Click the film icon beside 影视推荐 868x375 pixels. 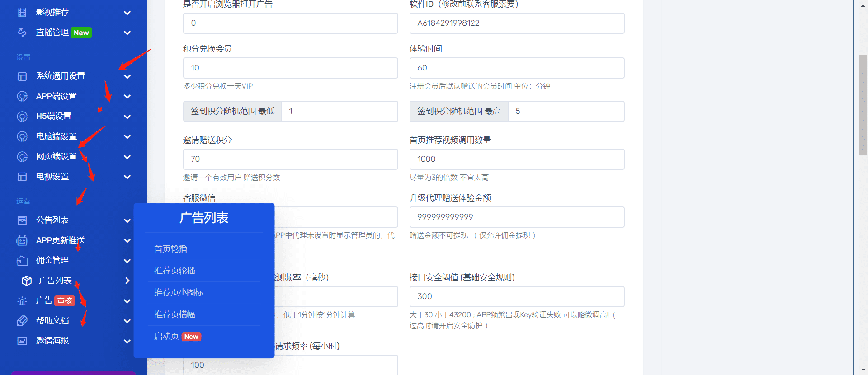pos(22,13)
